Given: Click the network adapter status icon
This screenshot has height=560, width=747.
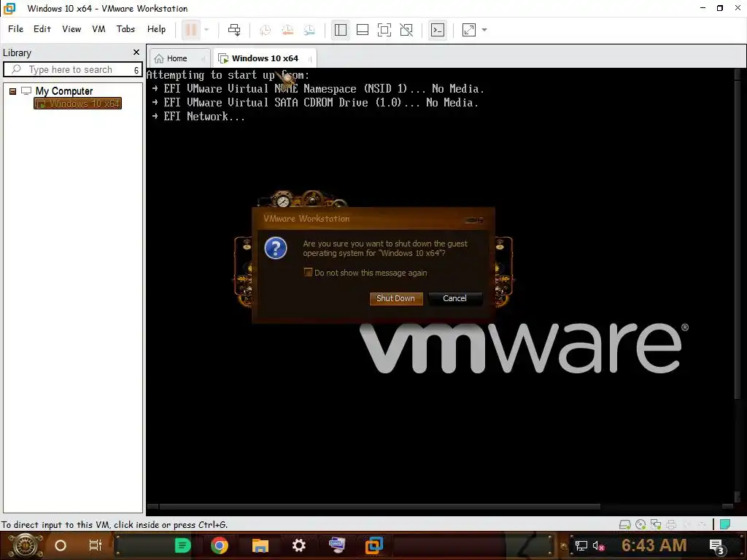Looking at the screenshot, I should [x=656, y=525].
